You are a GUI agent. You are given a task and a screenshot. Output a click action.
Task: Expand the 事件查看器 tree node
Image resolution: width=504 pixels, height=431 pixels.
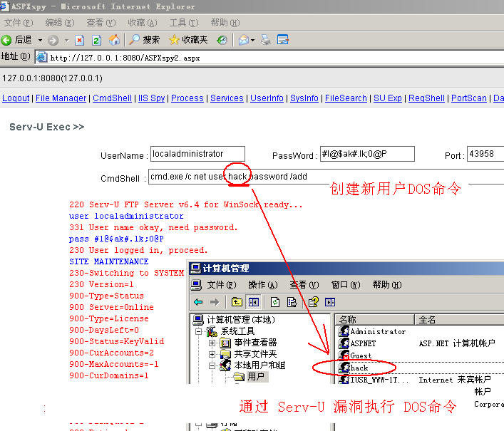(212, 343)
